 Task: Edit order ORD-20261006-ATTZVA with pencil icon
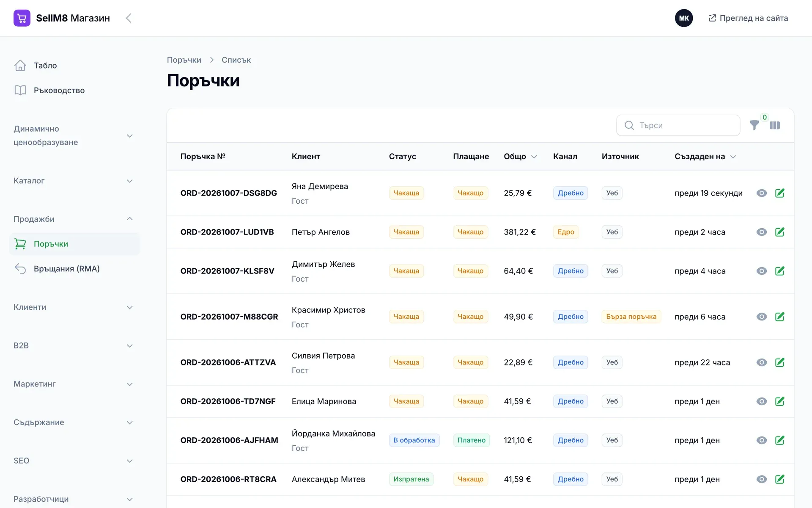tap(780, 362)
